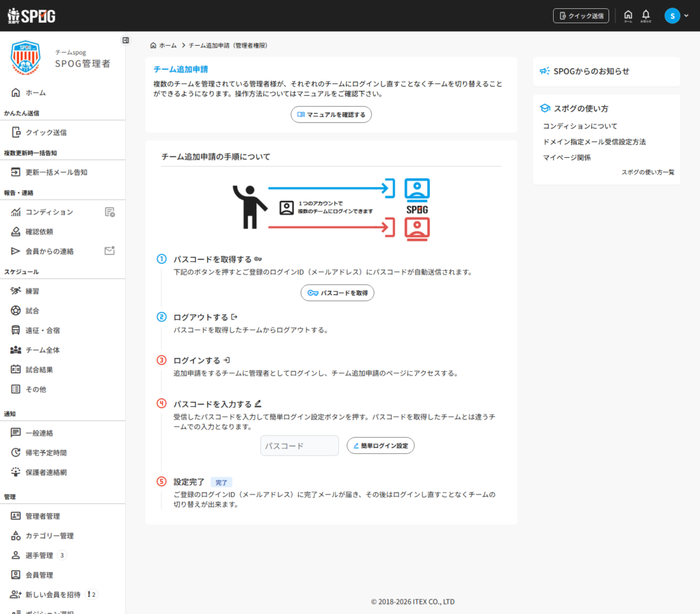700x614 pixels.
Task: Click ホーム breadcrumb link
Action: coord(163,45)
